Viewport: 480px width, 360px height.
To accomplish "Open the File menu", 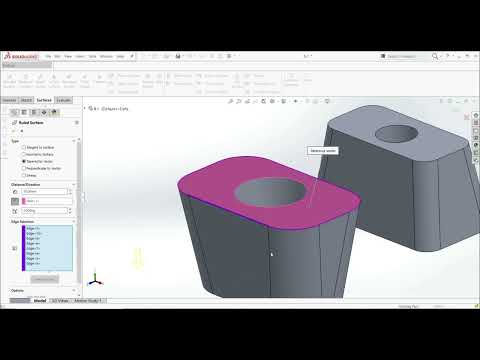I will click(x=48, y=56).
